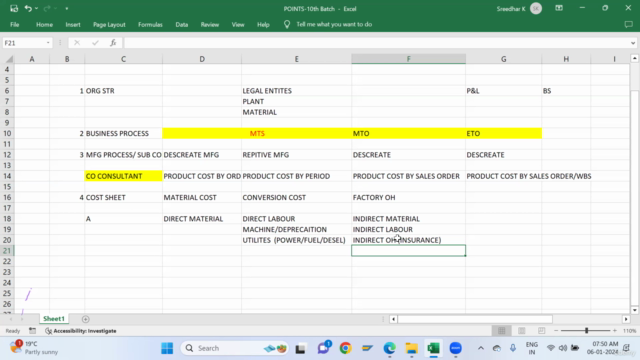
Task: Click the Undo arrow icon
Action: [x=28, y=8]
